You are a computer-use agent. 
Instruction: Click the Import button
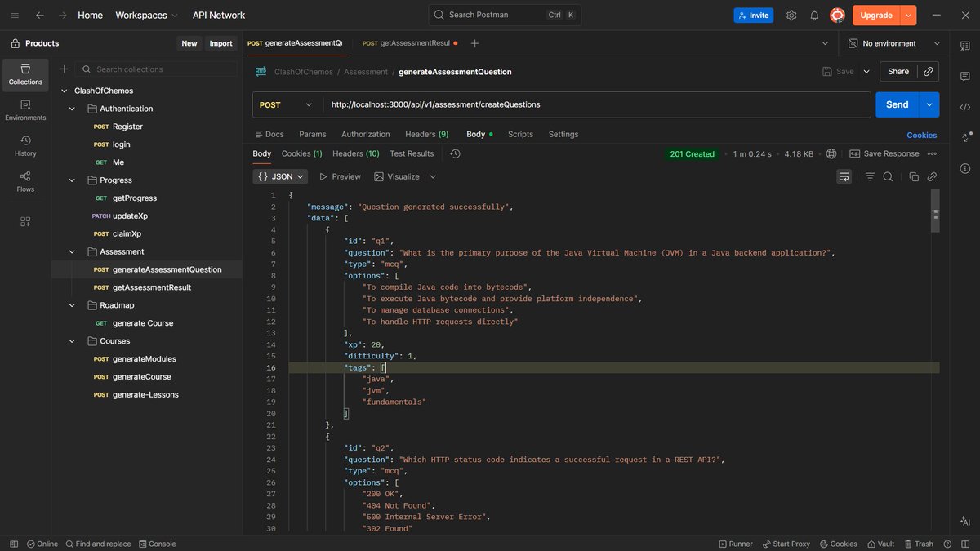pyautogui.click(x=220, y=43)
